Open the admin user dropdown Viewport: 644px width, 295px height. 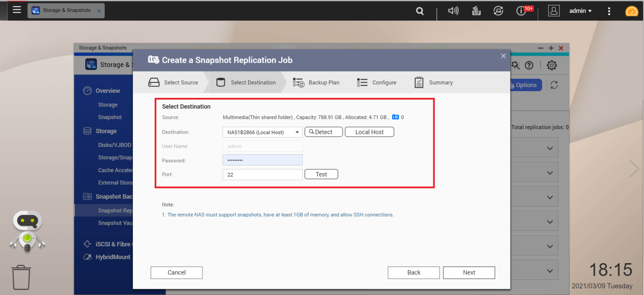[580, 11]
